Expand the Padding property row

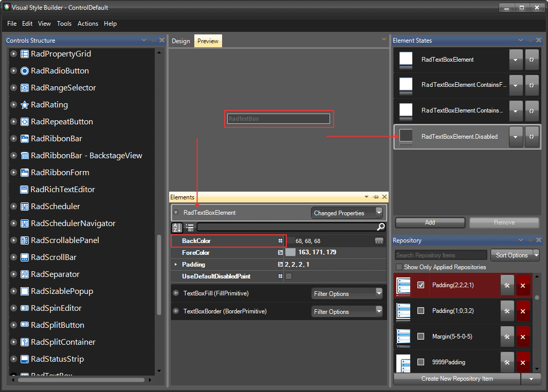[x=175, y=265]
